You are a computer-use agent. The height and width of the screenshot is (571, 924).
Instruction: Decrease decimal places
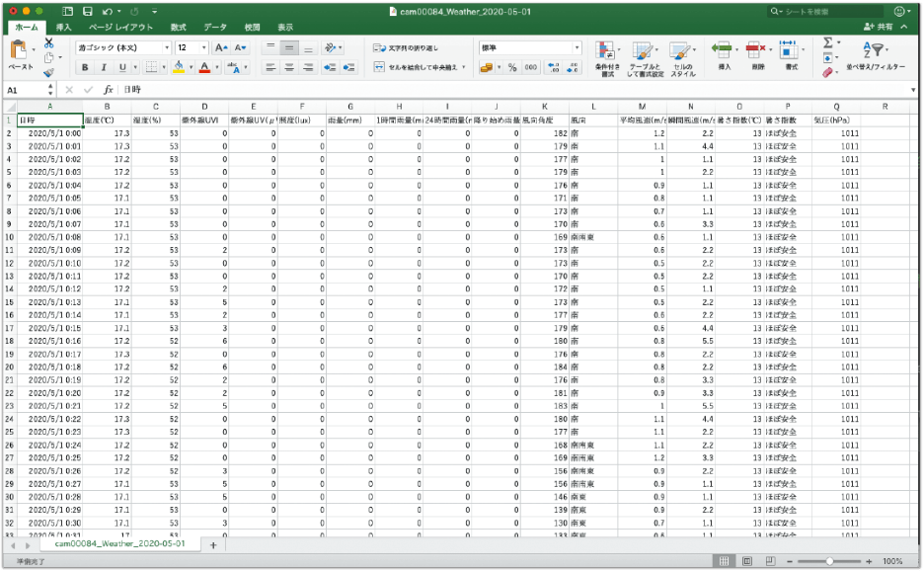click(x=573, y=68)
